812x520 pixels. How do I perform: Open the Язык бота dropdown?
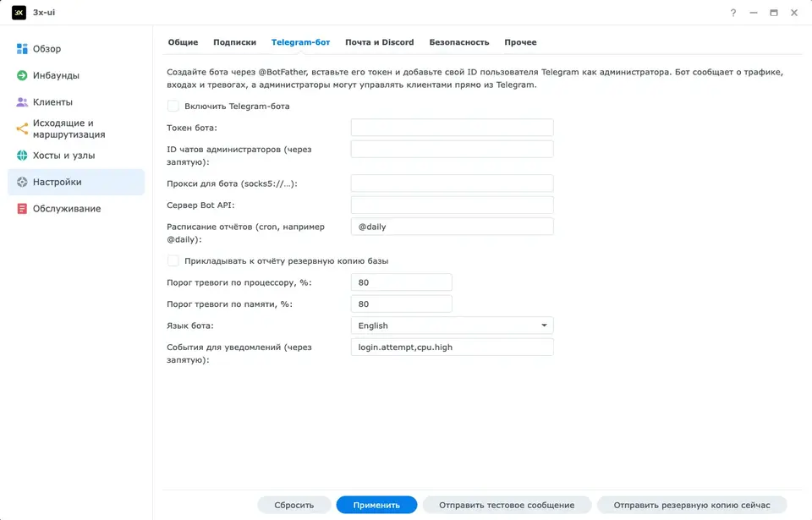point(452,326)
